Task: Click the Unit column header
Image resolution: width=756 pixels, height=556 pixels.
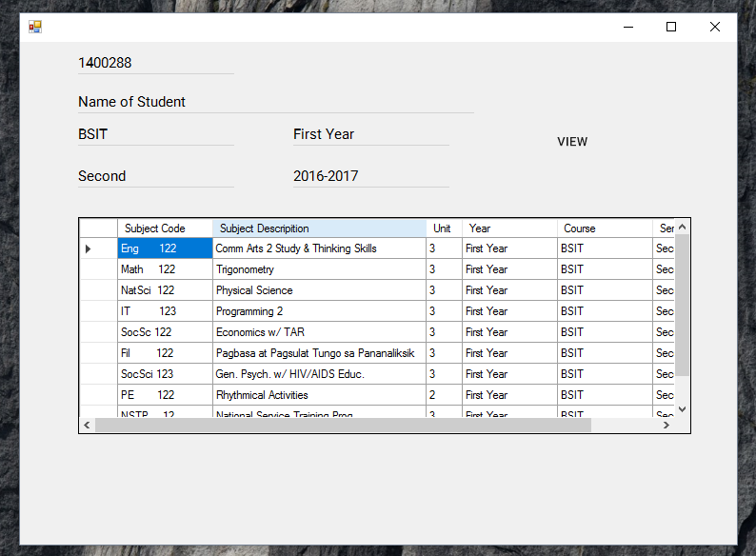Action: 444,228
